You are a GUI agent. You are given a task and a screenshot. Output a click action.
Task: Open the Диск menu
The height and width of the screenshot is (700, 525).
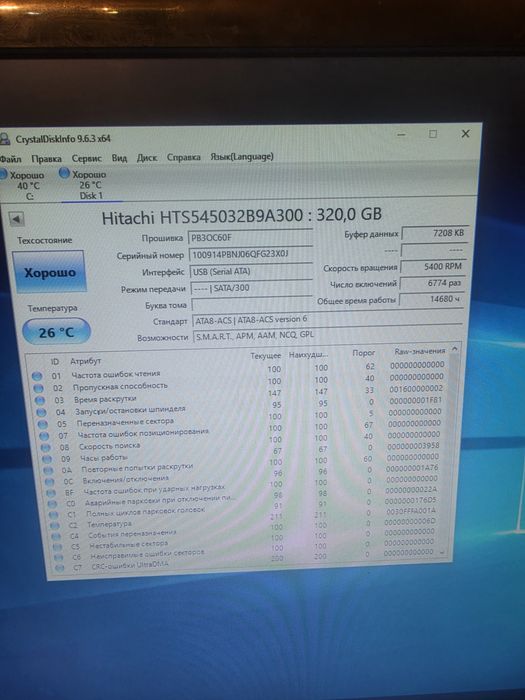tap(147, 158)
